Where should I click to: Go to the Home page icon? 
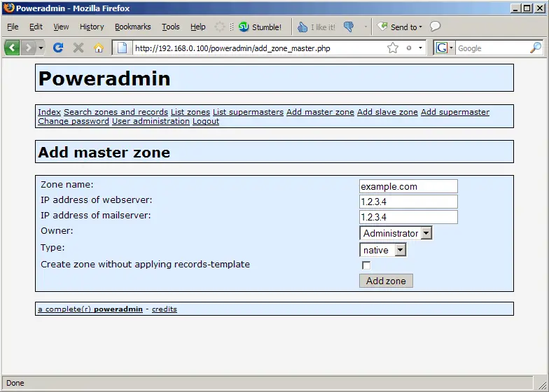tap(99, 48)
